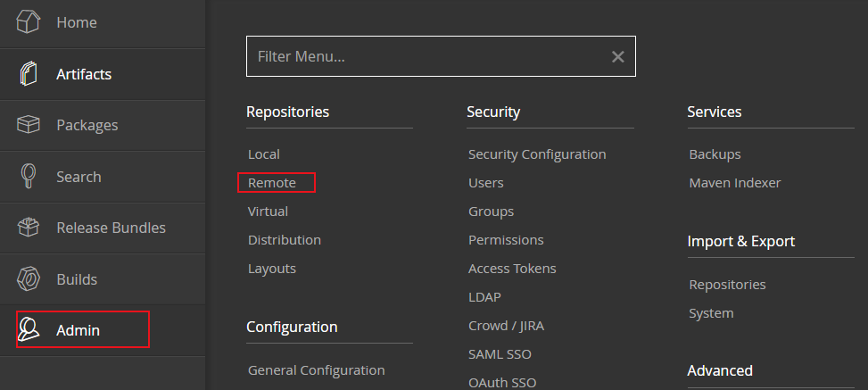Open System under Import & Export
Screen dimensions: 868x390
tap(711, 313)
